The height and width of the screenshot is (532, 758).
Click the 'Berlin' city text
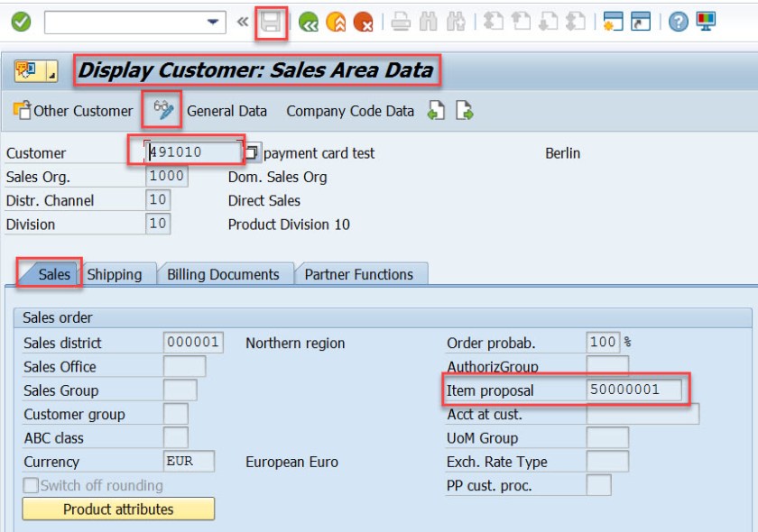pos(563,153)
